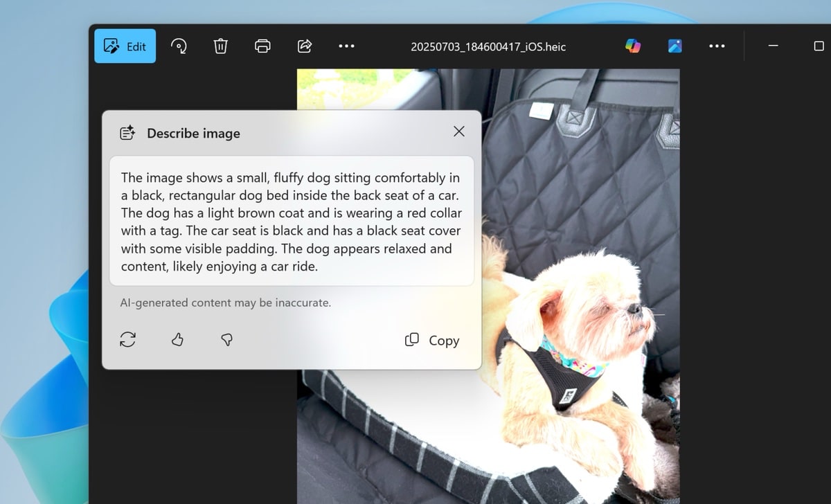The image size is (831, 504).
Task: Click the Edit button
Action: click(x=125, y=46)
